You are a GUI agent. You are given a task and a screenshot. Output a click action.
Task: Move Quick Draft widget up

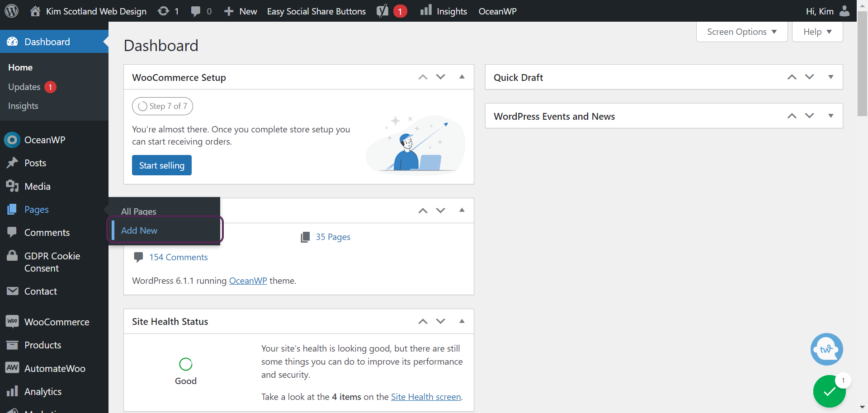point(792,77)
